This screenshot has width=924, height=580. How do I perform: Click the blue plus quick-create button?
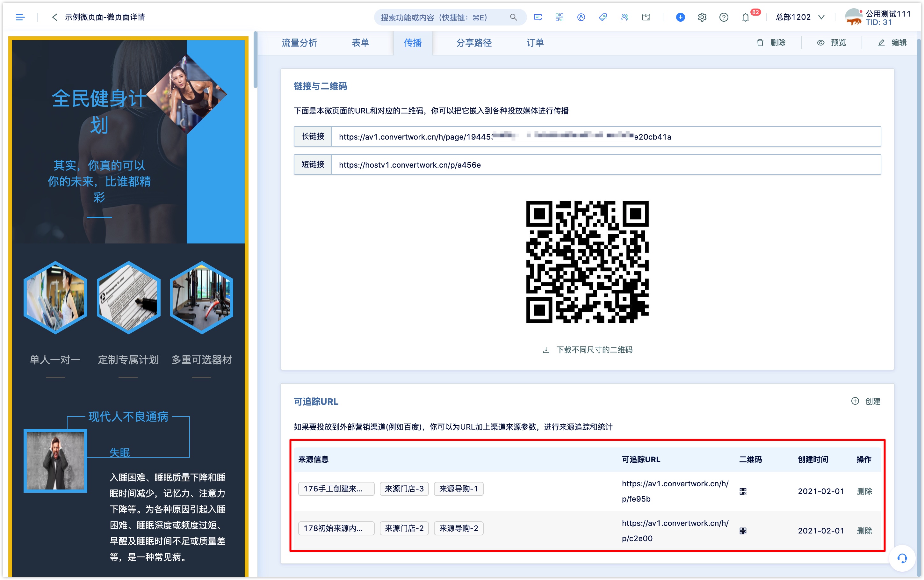point(680,17)
